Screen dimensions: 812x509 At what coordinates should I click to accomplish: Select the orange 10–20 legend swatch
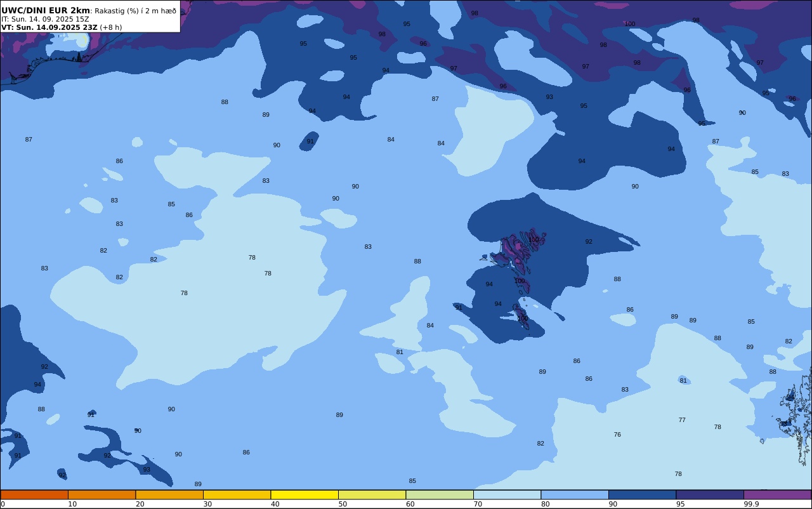[x=101, y=494]
